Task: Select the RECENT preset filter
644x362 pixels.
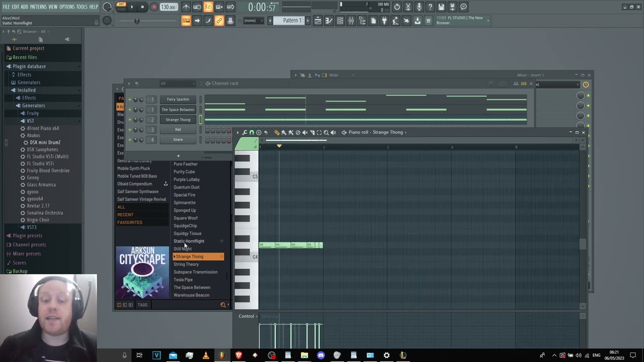Action: [125, 215]
